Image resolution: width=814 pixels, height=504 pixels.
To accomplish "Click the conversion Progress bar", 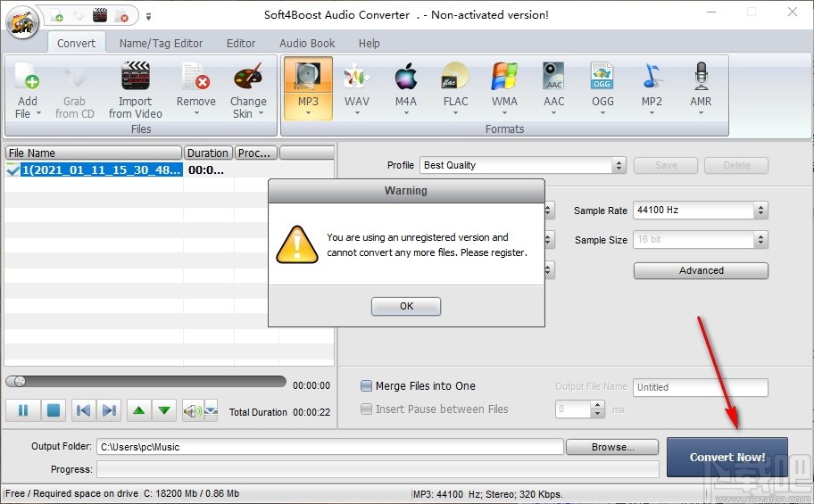I will point(378,469).
